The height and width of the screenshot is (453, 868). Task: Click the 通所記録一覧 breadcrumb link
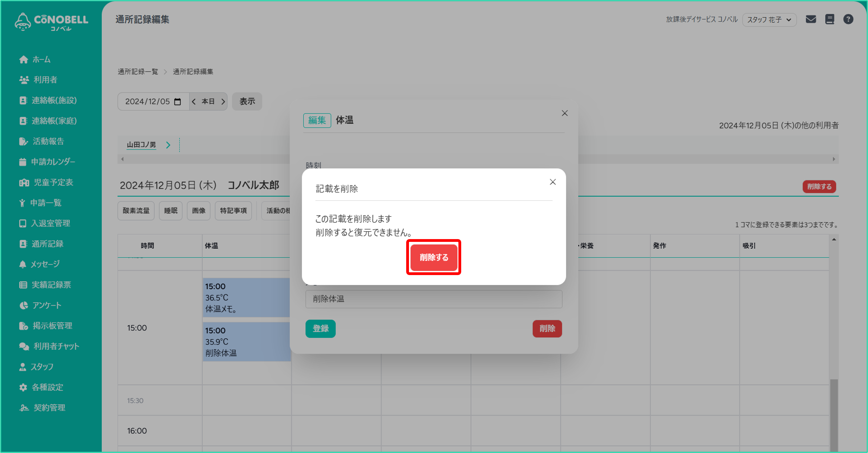click(138, 72)
